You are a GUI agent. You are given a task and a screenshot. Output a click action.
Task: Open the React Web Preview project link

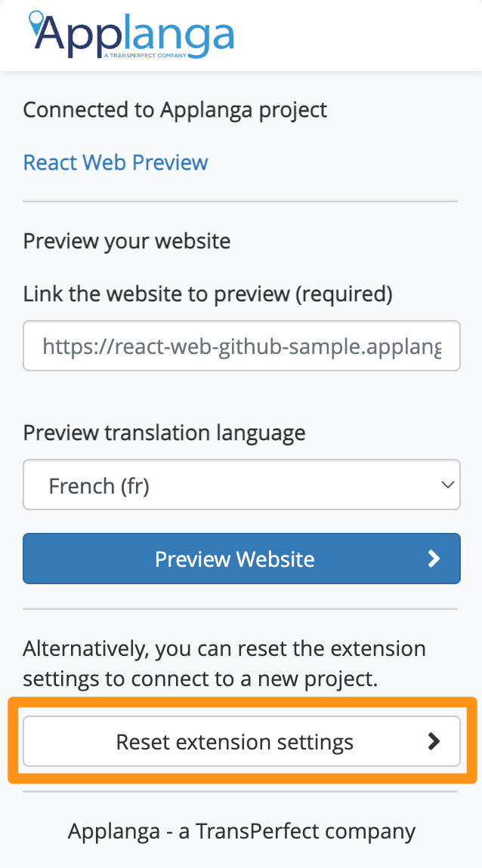tap(116, 162)
